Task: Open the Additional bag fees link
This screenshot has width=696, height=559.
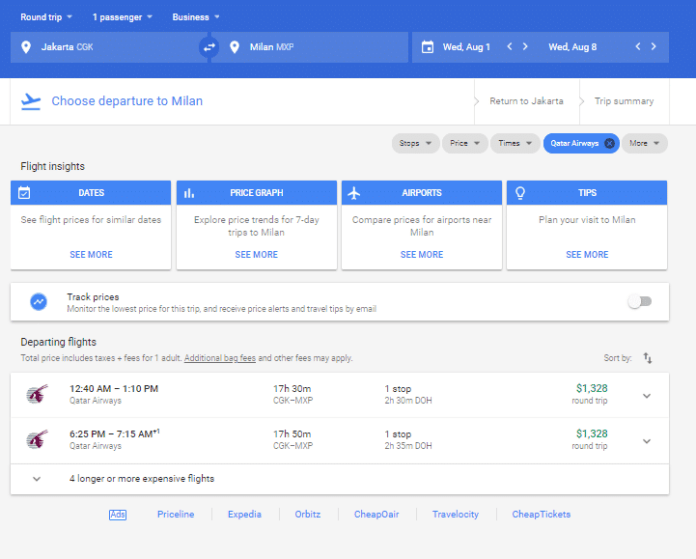Action: point(220,358)
